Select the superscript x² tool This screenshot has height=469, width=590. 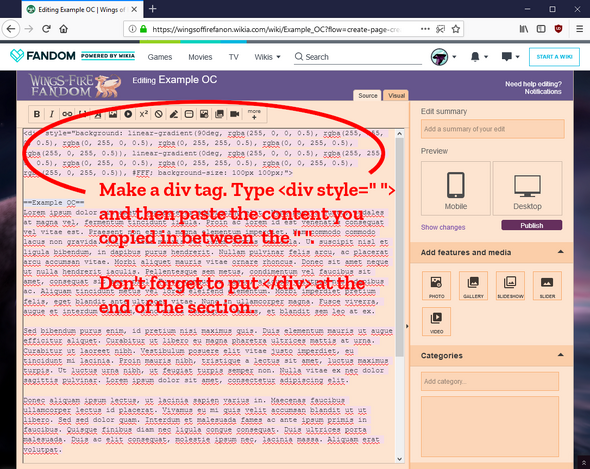[x=143, y=114]
